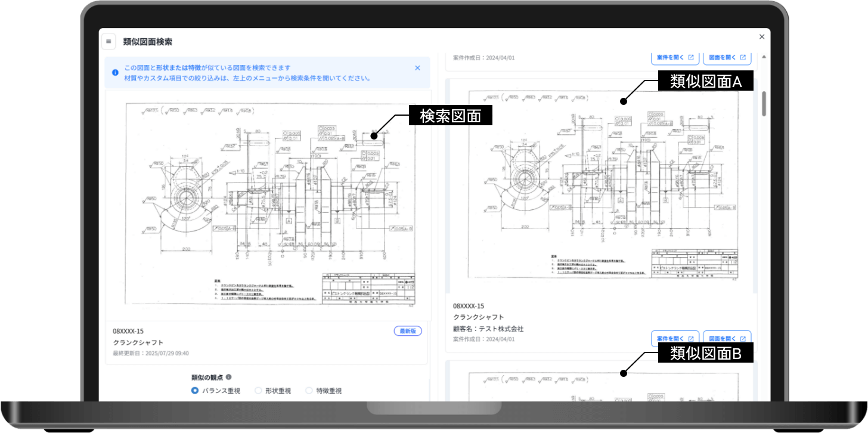This screenshot has width=868, height=433.
Task: Click external-link icon on topmost 案件を開く
Action: tap(691, 58)
